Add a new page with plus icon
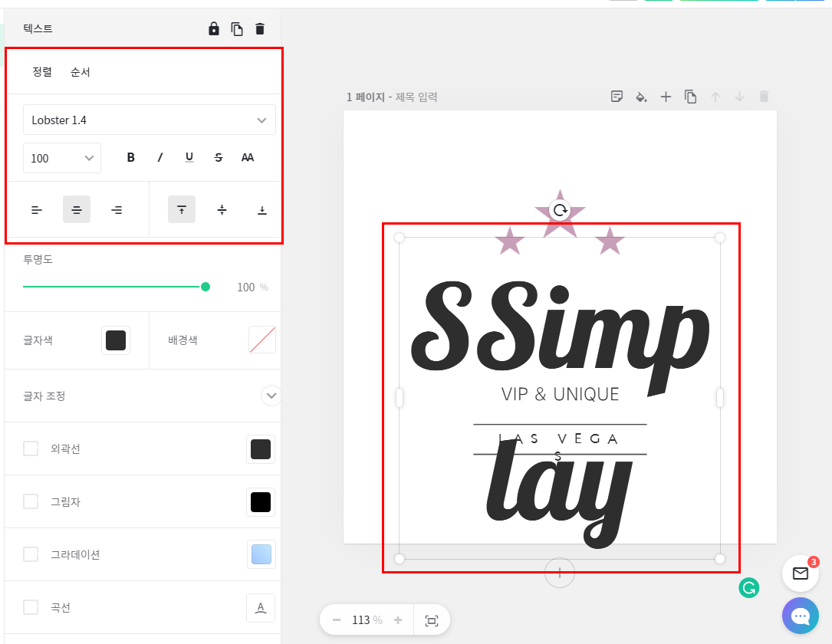Image resolution: width=832 pixels, height=644 pixels. [x=666, y=97]
